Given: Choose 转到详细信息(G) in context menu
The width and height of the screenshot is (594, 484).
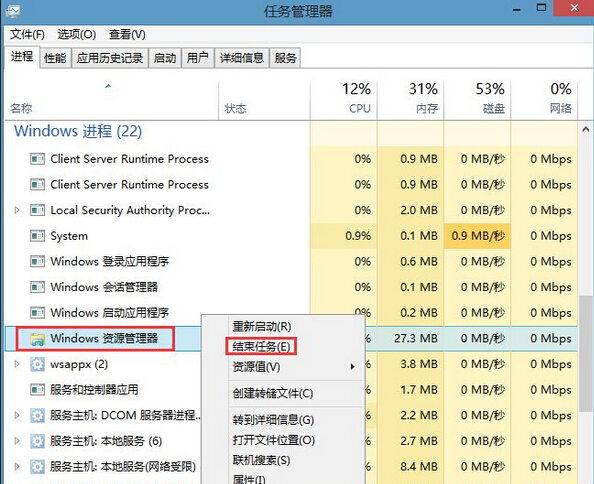Looking at the screenshot, I should point(273,420).
